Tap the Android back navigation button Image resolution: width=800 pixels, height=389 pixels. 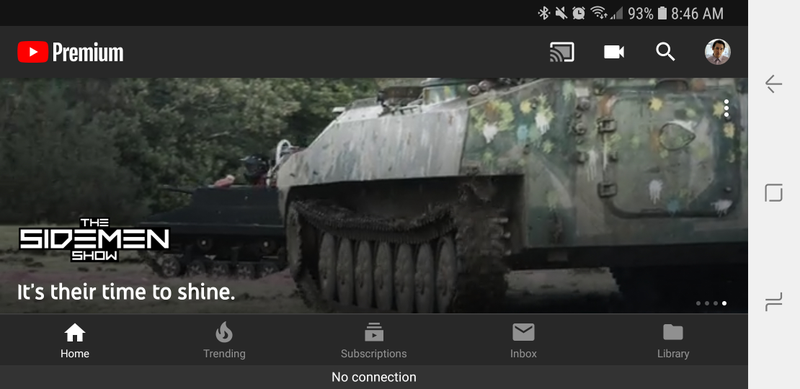[x=773, y=84]
